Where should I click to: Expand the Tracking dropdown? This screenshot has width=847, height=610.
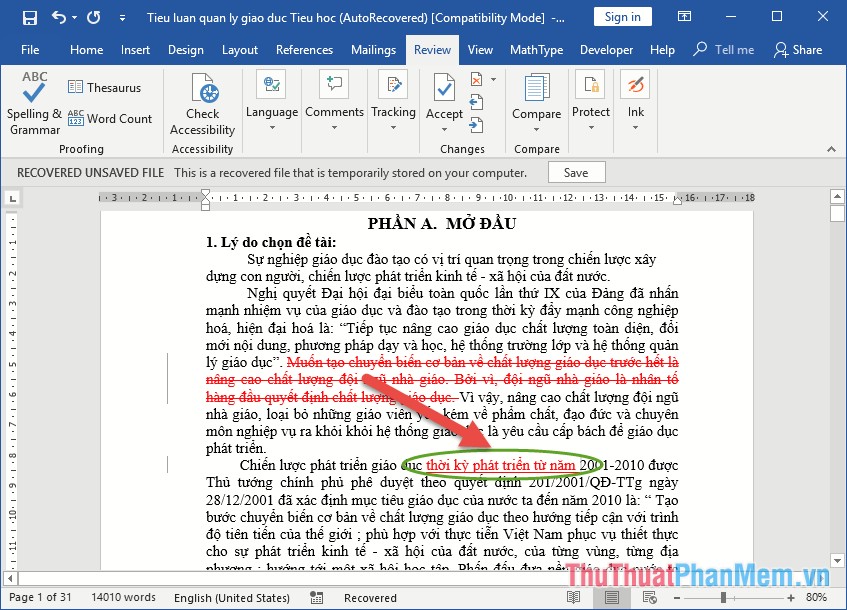tap(393, 125)
